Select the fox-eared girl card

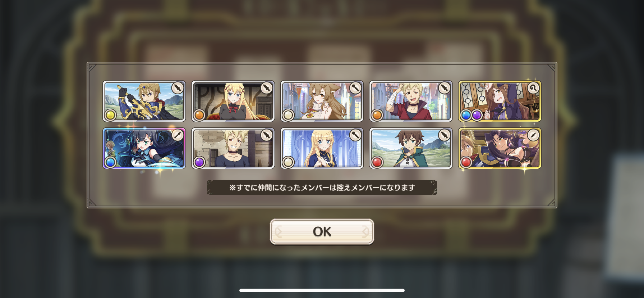pos(322,101)
